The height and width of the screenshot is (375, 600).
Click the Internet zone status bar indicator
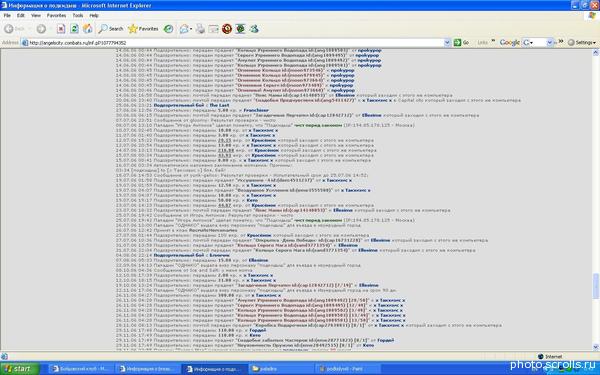coord(550,357)
